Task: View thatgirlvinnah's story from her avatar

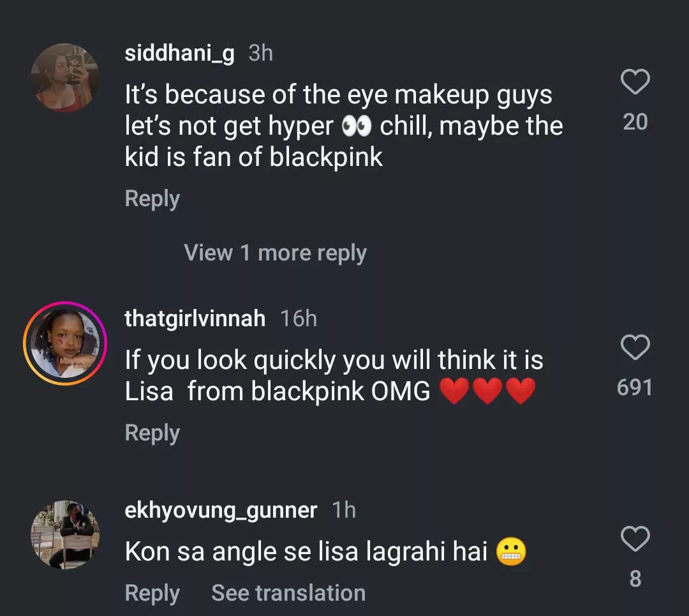Action: (x=64, y=343)
